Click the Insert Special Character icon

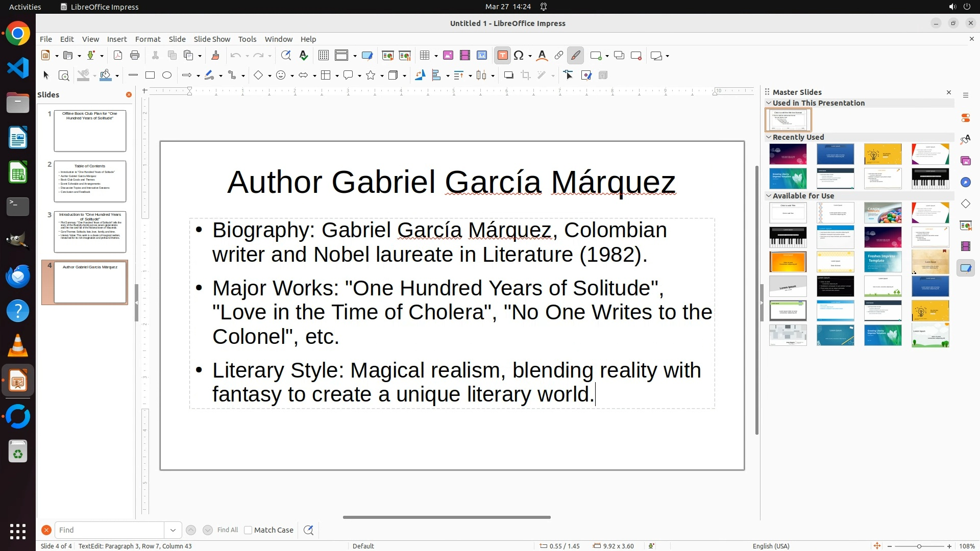(519, 56)
